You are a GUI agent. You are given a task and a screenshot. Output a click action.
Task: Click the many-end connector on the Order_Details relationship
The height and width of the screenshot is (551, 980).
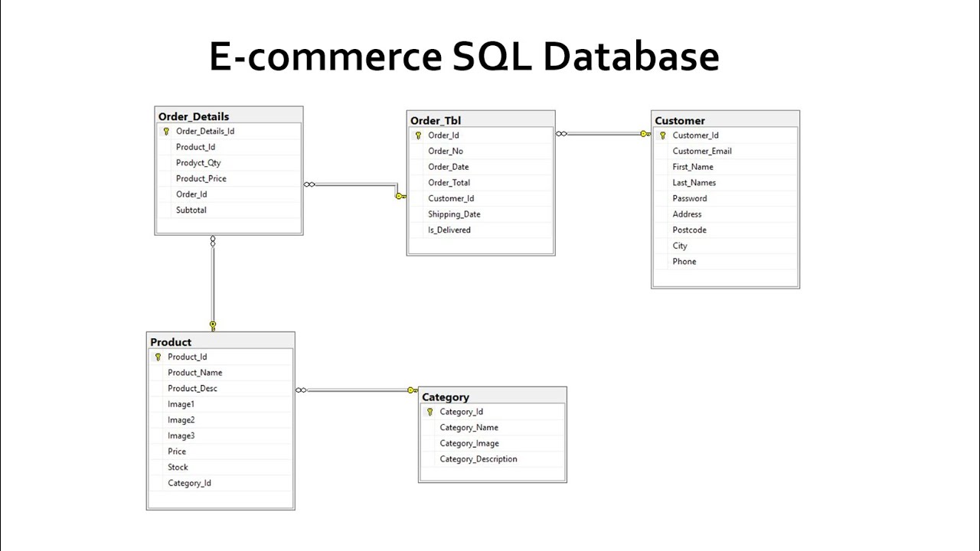(311, 184)
